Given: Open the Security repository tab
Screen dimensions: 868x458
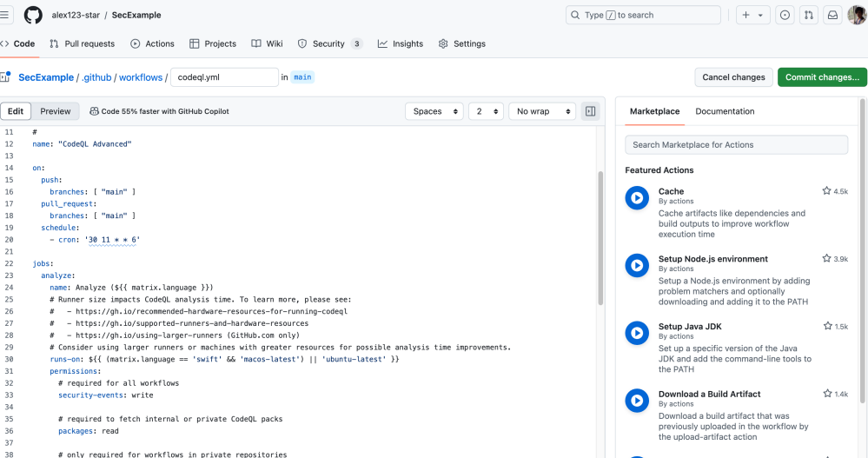Looking at the screenshot, I should [x=328, y=43].
